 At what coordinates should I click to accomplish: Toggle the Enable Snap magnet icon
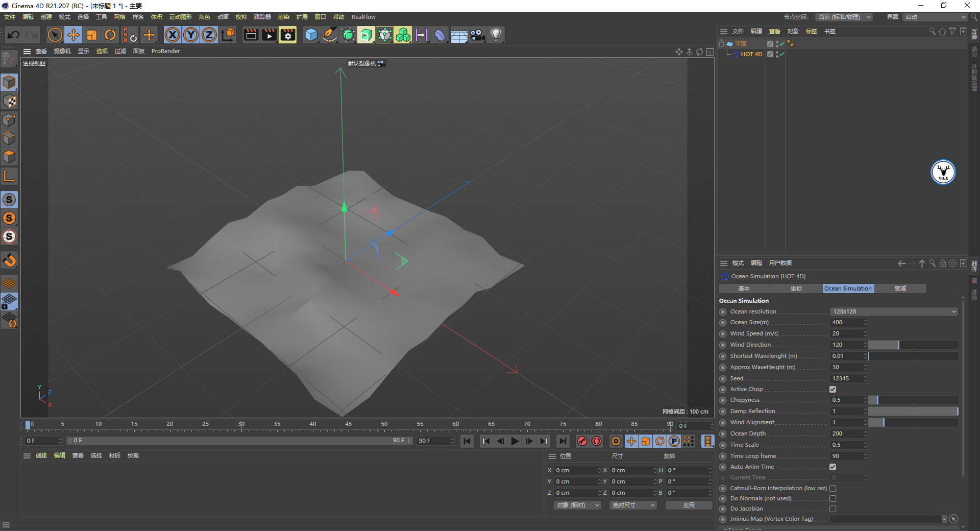click(x=9, y=260)
